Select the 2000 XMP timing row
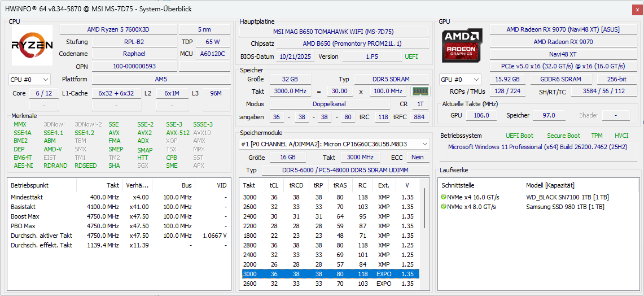Screen dimensions: 644x296 (330, 264)
